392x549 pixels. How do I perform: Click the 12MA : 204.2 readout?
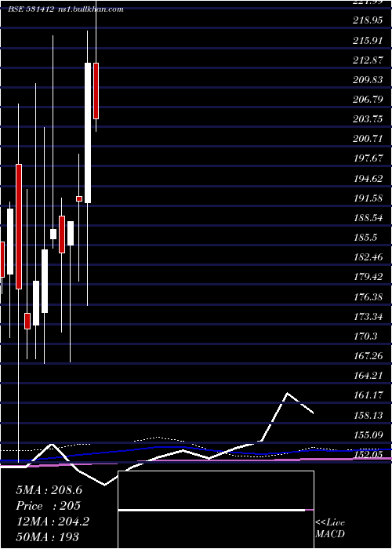pos(53,522)
